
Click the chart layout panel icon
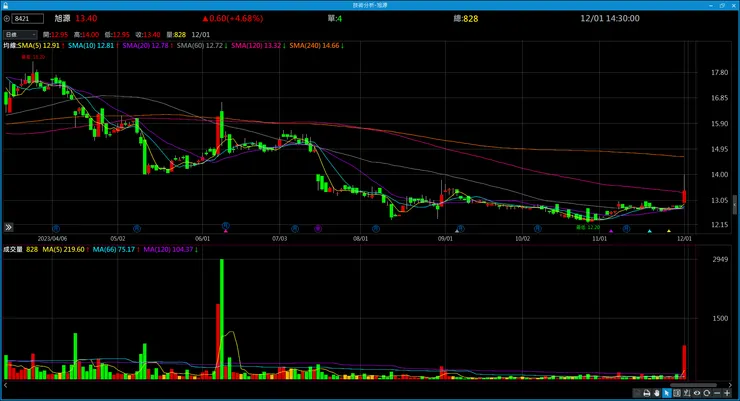click(677, 393)
